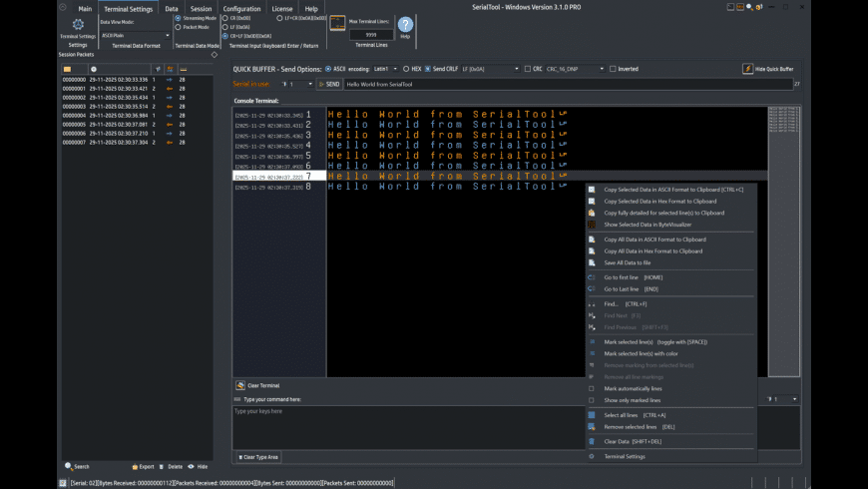Viewport: 868px width, 489px height.
Task: Select packet row 00000003 in Session Packets
Action: pyautogui.click(x=137, y=107)
